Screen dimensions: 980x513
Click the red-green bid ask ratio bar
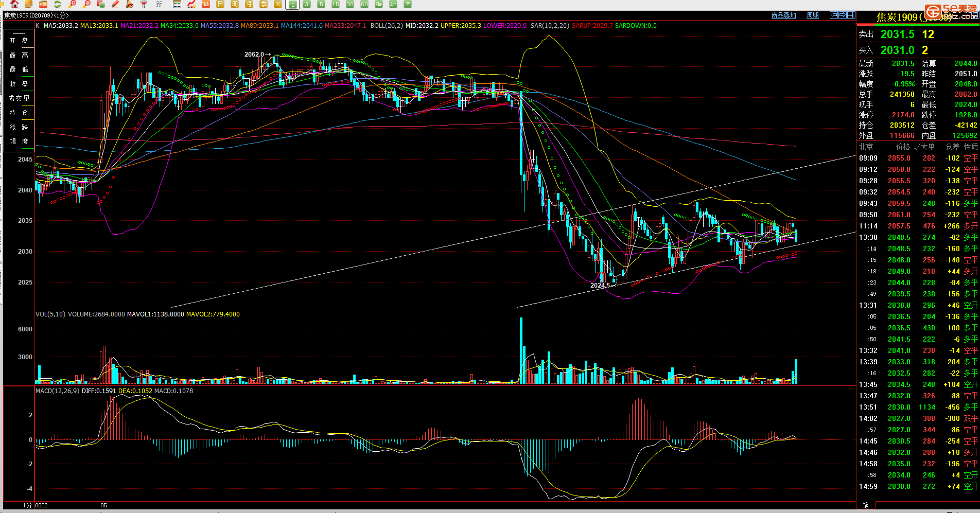point(918,25)
